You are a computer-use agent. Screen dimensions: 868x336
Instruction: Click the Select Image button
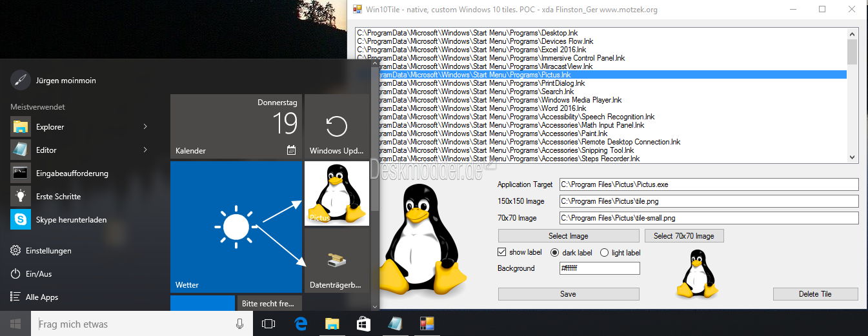pyautogui.click(x=569, y=235)
